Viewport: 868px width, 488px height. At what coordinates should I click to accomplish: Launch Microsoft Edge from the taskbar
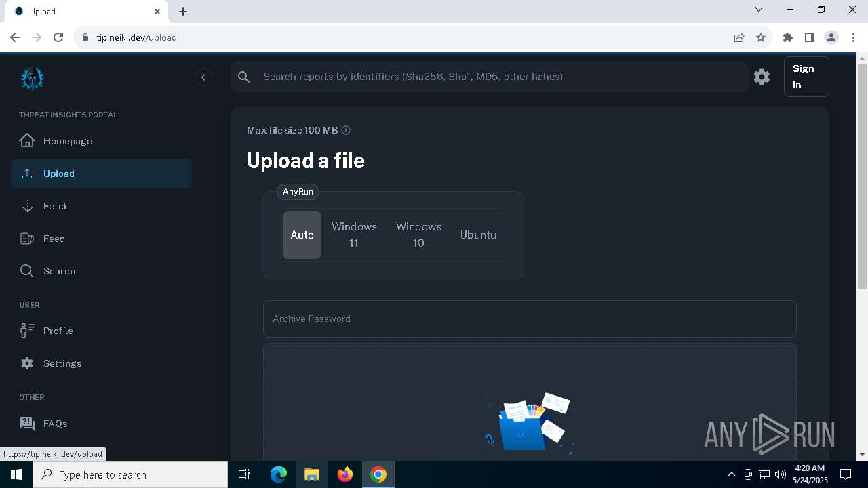pyautogui.click(x=279, y=474)
